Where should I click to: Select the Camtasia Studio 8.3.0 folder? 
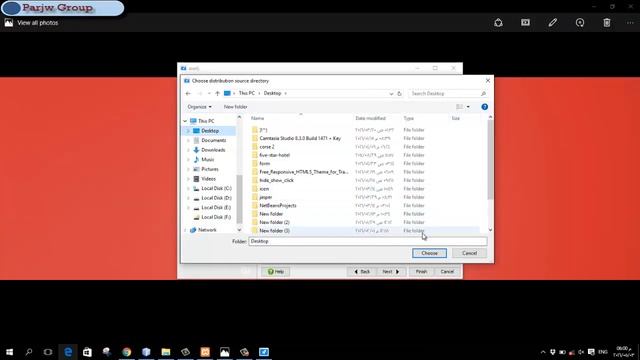coord(300,138)
